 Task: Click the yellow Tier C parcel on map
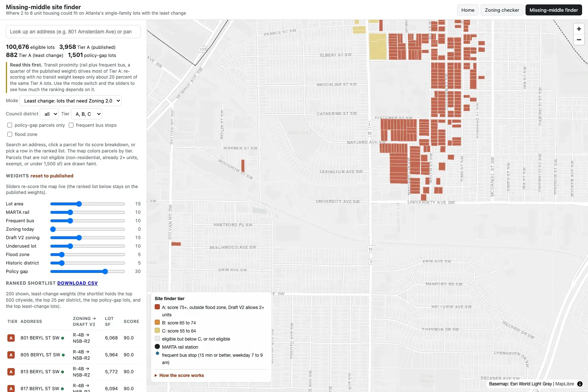377,46
